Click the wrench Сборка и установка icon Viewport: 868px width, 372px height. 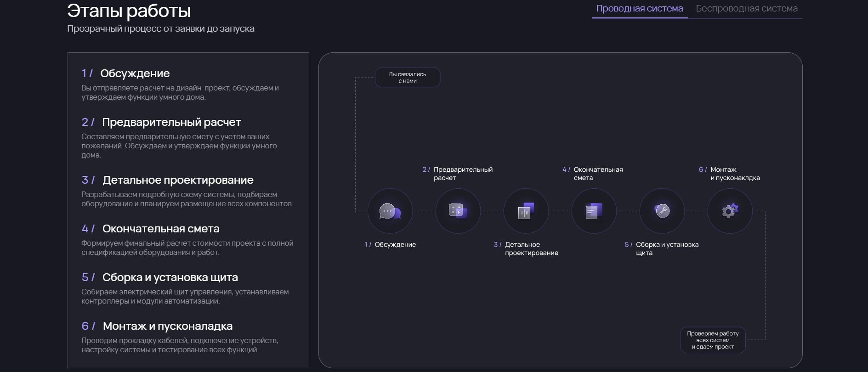coord(662,211)
